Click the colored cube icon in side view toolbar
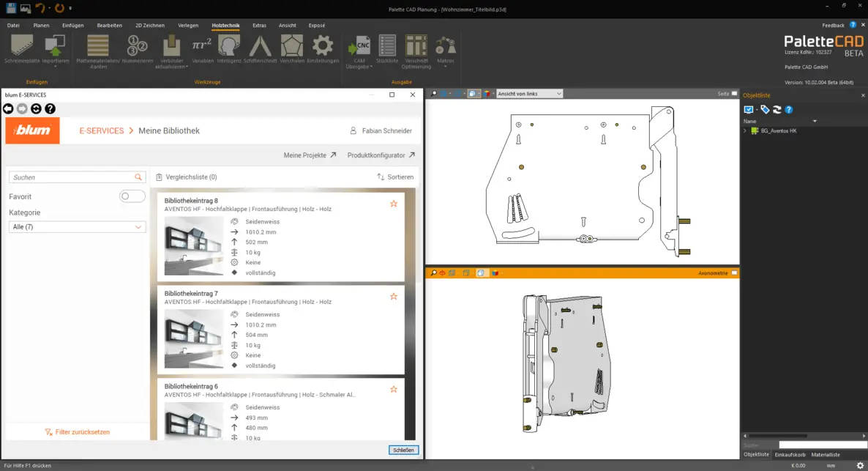 (x=487, y=94)
